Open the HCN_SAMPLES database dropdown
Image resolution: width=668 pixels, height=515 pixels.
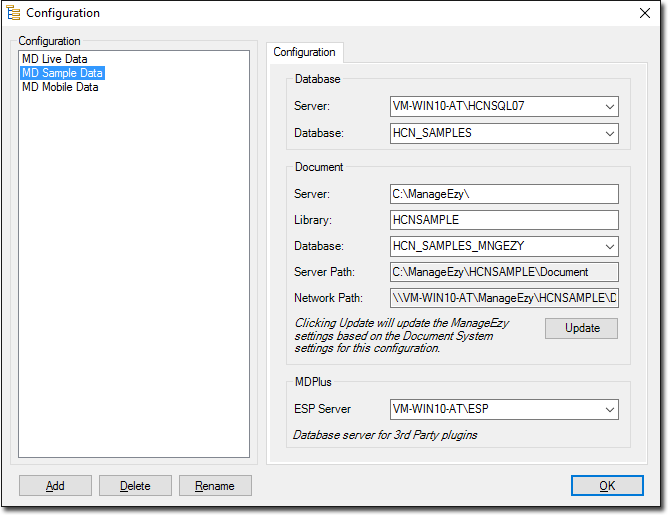(x=609, y=133)
